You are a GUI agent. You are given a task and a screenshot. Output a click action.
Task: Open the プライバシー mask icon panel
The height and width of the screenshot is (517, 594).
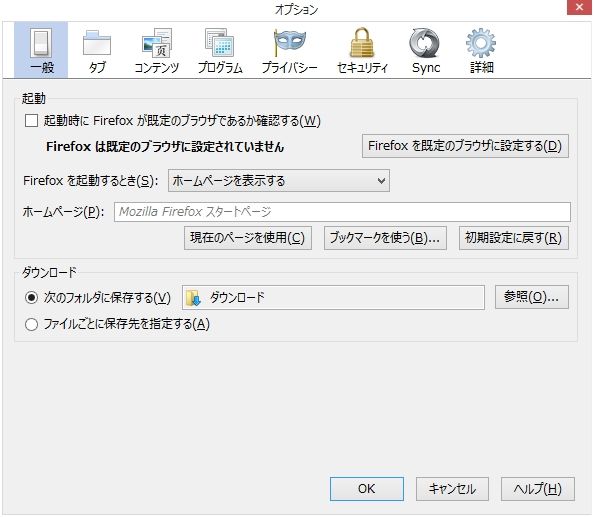[290, 50]
